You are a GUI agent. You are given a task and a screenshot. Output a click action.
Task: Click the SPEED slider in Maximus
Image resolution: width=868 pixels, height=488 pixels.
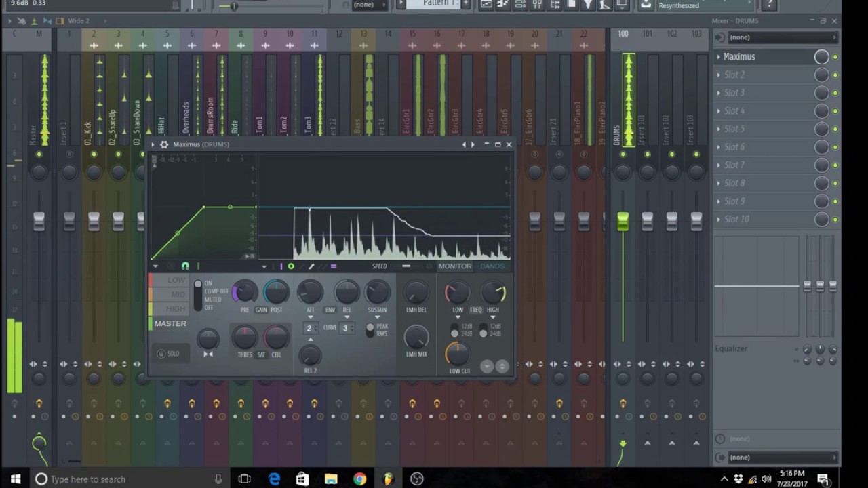point(406,266)
